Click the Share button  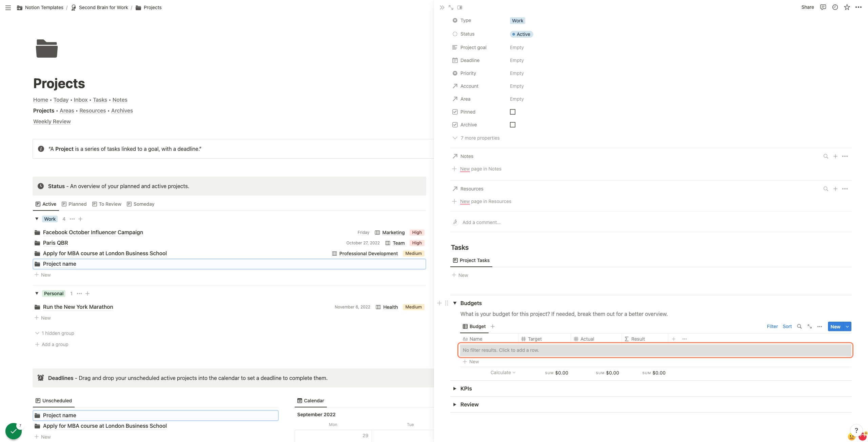coord(808,7)
